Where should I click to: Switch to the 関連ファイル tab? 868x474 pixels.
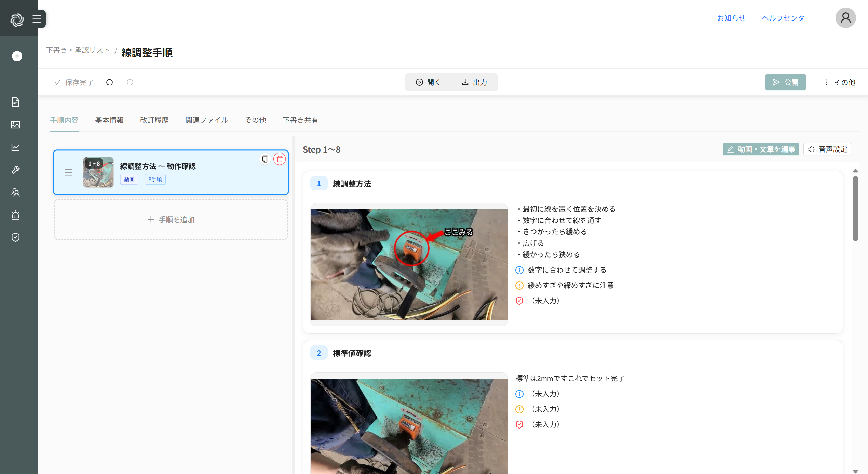tap(207, 120)
